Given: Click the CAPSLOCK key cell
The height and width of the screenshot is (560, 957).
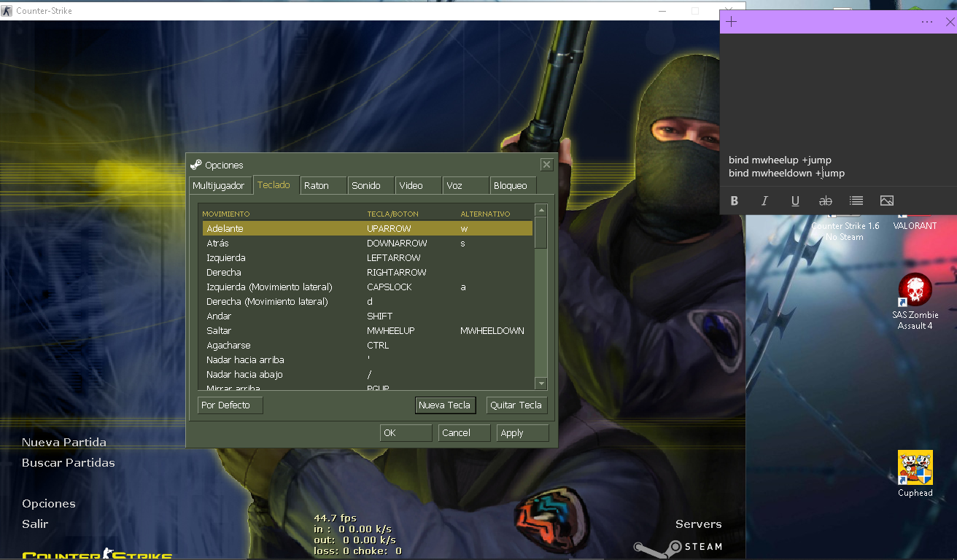Looking at the screenshot, I should [x=390, y=287].
